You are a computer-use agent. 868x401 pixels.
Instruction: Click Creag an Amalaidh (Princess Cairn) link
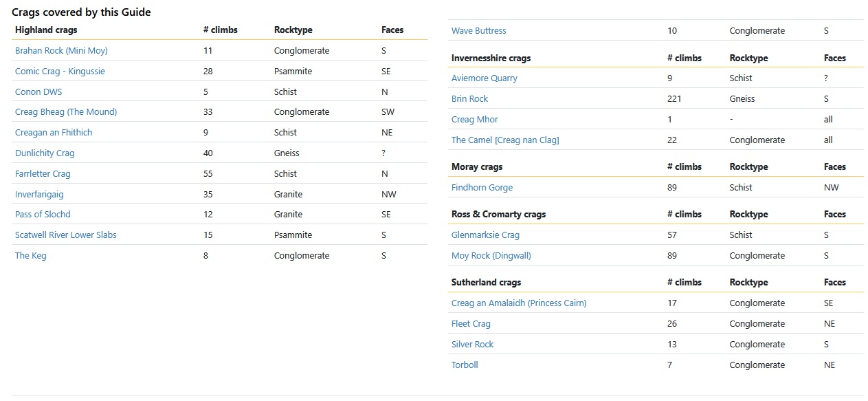(x=519, y=303)
